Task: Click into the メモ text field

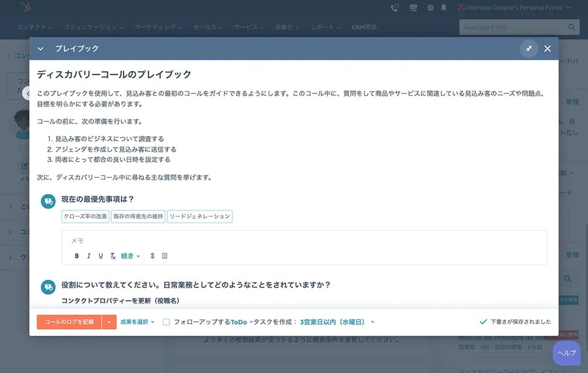Action: point(304,240)
